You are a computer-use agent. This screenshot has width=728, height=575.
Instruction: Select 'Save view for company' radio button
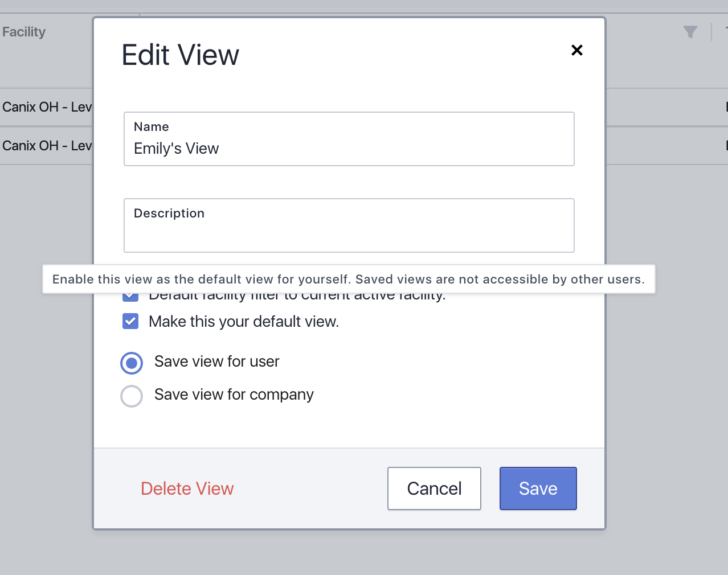tap(132, 396)
